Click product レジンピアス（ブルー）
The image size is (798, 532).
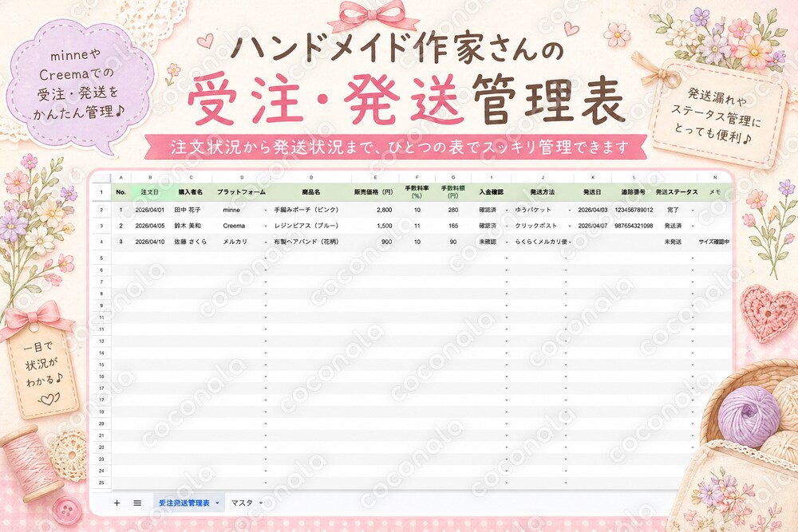coord(306,226)
